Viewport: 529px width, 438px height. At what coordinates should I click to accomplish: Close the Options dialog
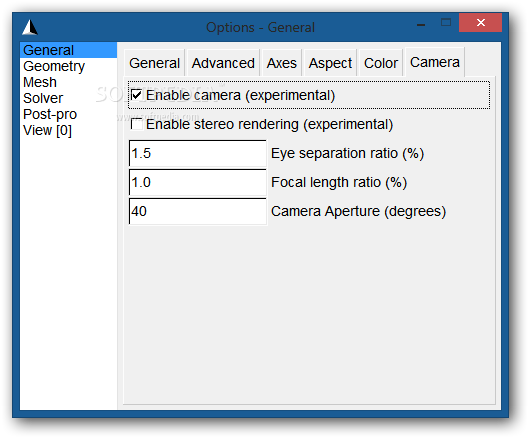point(480,23)
